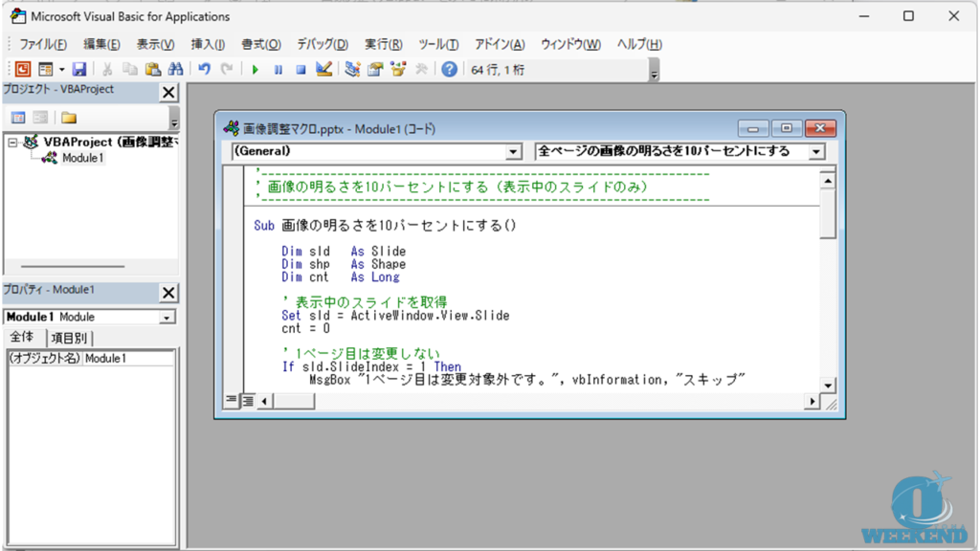980x551 pixels.
Task: Minimize the Module1 code window
Action: click(x=752, y=128)
